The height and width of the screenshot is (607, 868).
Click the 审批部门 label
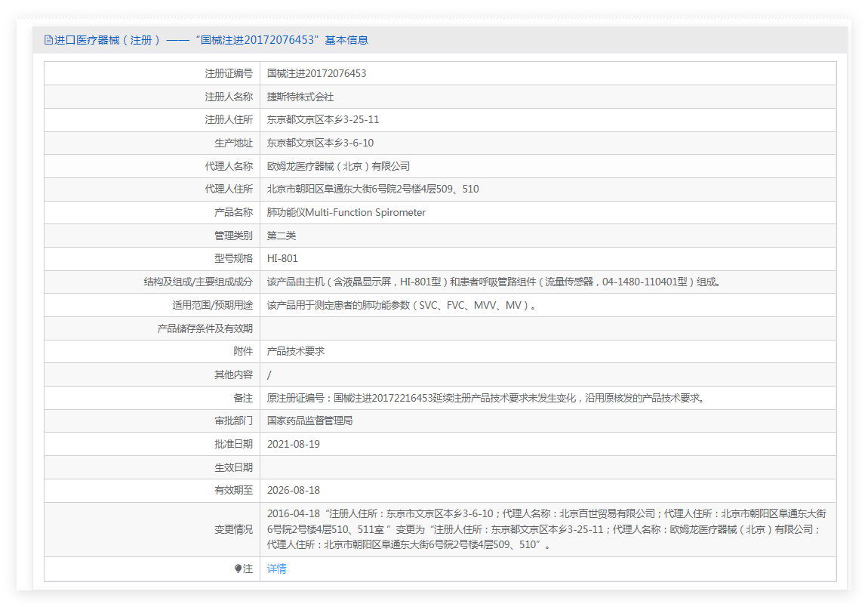pos(234,421)
